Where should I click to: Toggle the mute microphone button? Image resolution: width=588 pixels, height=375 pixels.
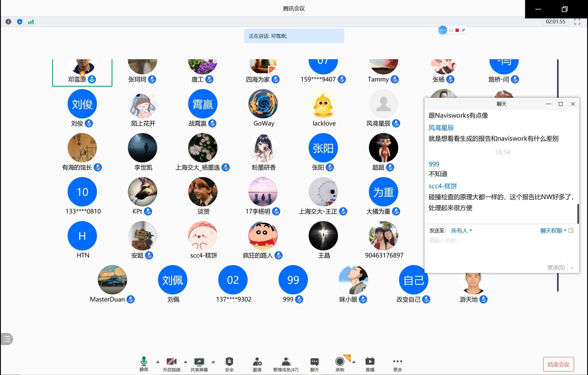(x=144, y=362)
